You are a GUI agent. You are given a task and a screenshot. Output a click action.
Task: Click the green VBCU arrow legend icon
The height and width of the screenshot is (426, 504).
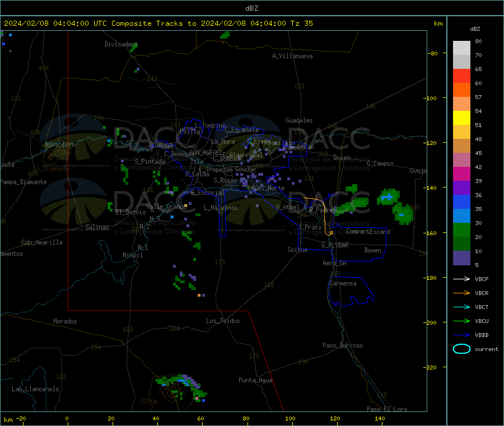click(461, 321)
